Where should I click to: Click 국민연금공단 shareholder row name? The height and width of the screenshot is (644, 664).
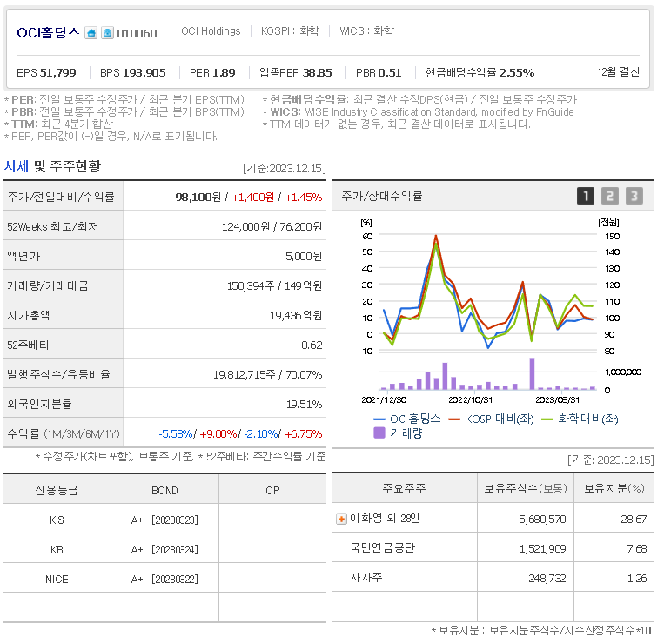pyautogui.click(x=382, y=548)
